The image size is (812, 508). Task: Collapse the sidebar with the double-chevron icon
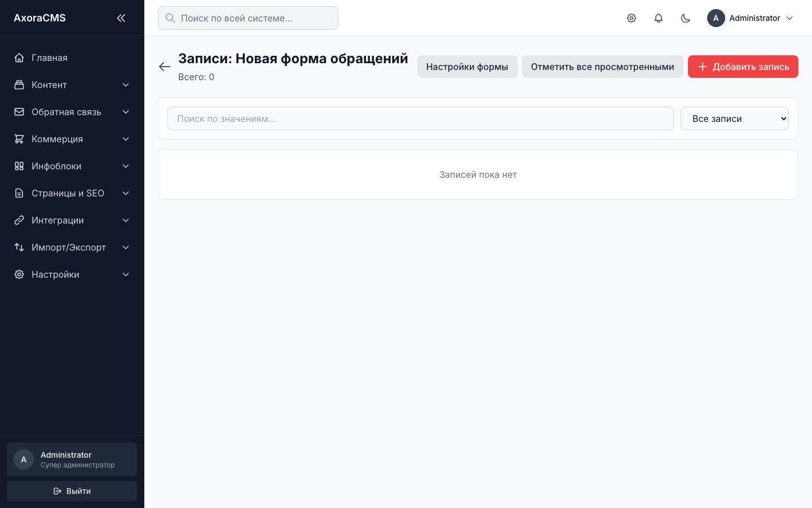coord(121,18)
